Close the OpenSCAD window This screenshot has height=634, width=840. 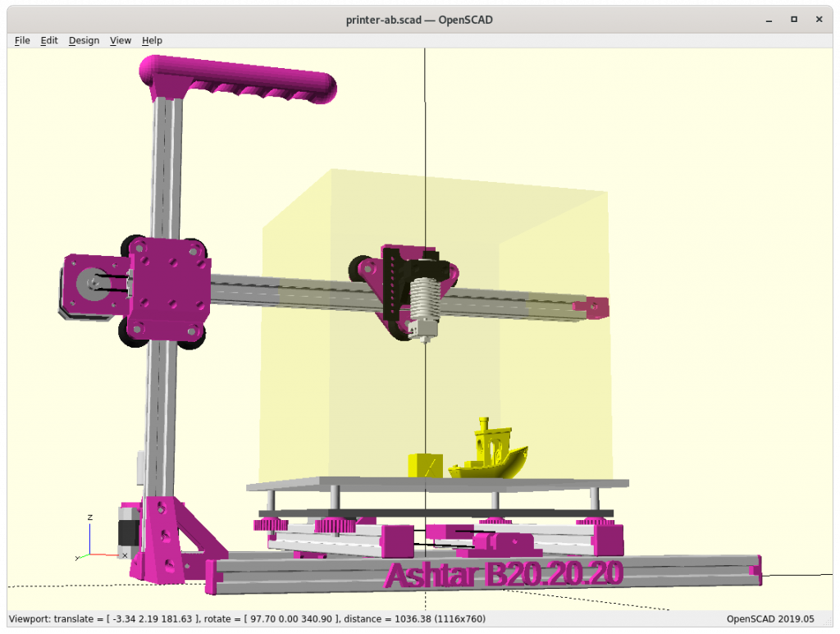[819, 20]
